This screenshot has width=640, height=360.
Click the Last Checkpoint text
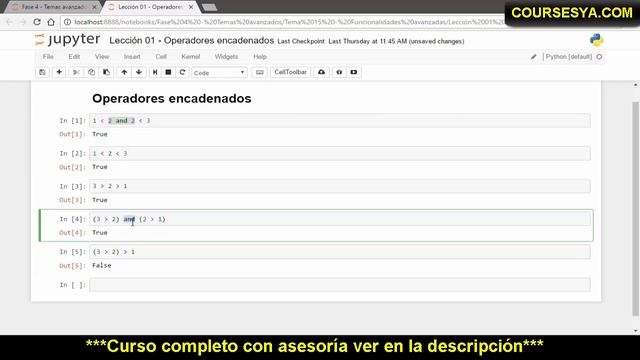coord(371,41)
